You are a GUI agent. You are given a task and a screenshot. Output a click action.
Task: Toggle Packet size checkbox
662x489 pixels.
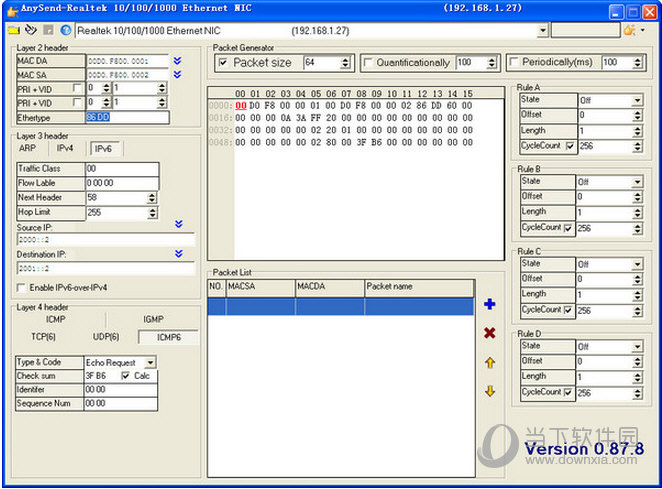(223, 63)
